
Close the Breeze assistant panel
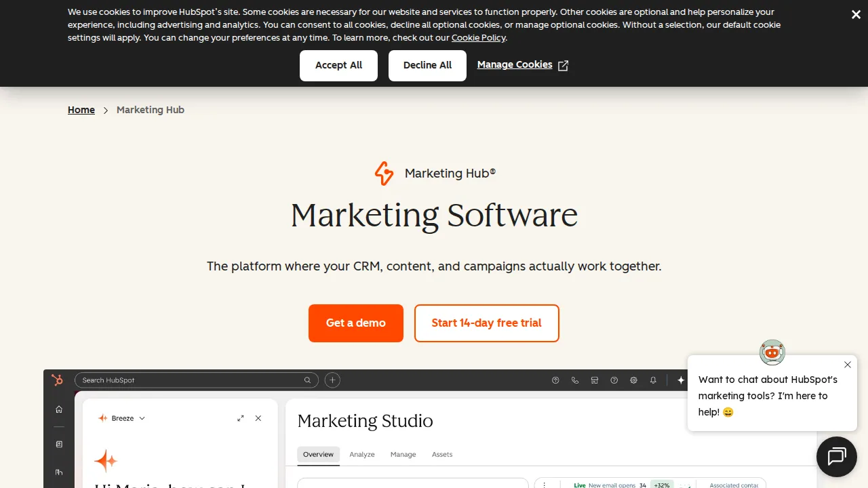[258, 418]
